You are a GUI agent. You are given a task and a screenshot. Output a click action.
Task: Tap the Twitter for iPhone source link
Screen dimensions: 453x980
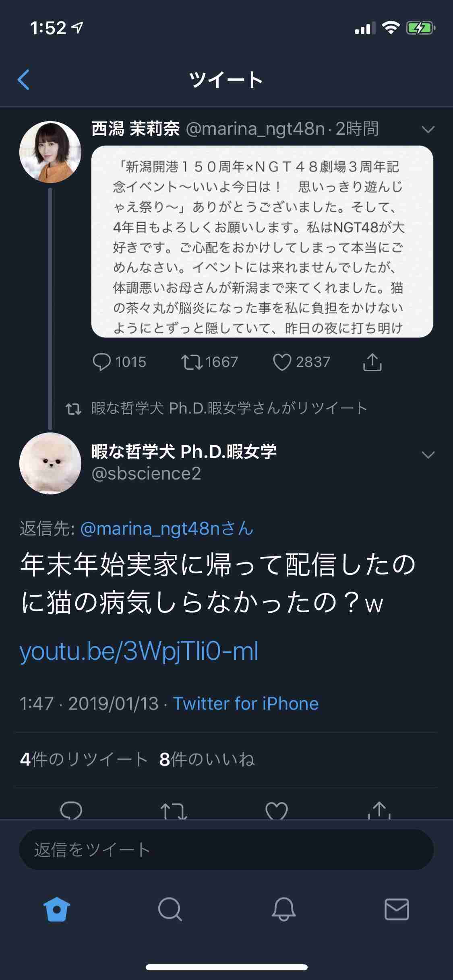[x=246, y=704]
